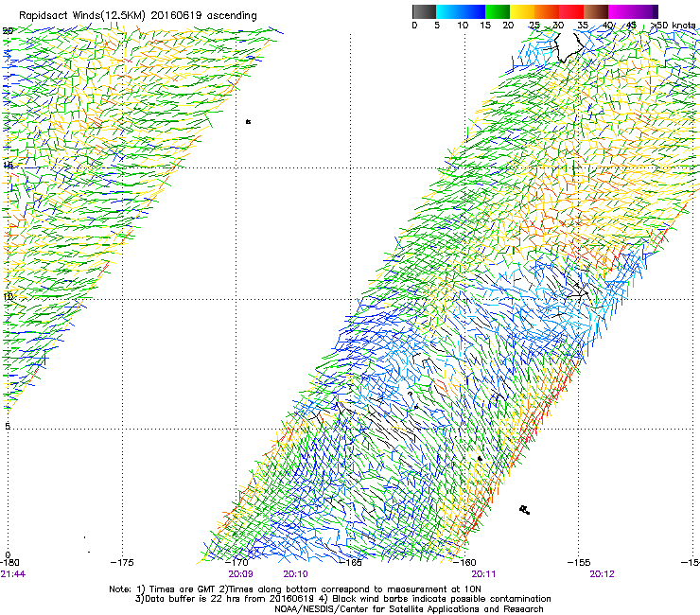Click the black coastline outline at top right
Image resolution: width=700 pixels, height=615 pixels.
pos(568,48)
